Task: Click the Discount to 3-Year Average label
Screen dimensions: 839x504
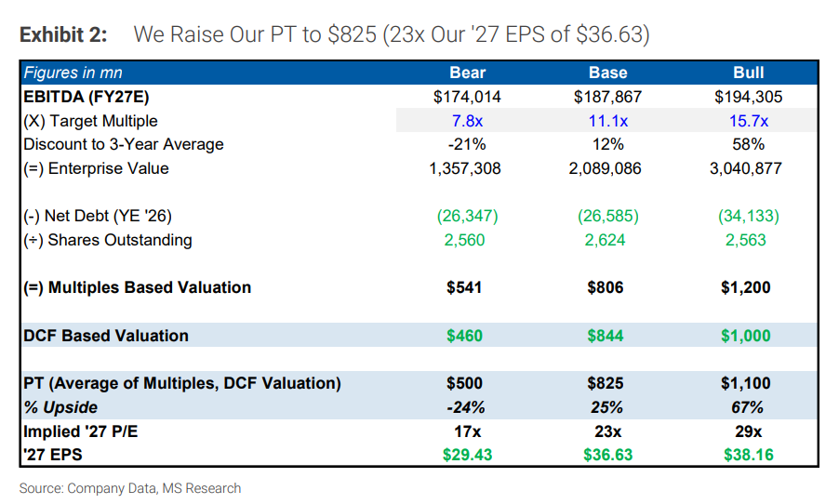Action: [x=123, y=144]
